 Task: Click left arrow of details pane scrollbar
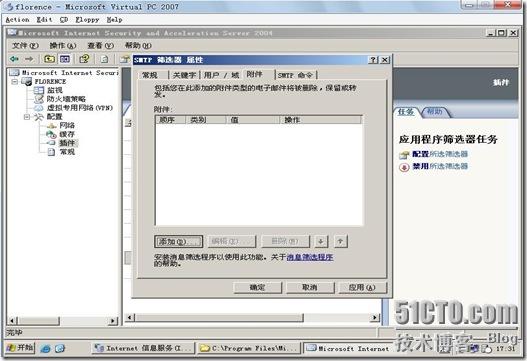pyautogui.click(x=130, y=317)
